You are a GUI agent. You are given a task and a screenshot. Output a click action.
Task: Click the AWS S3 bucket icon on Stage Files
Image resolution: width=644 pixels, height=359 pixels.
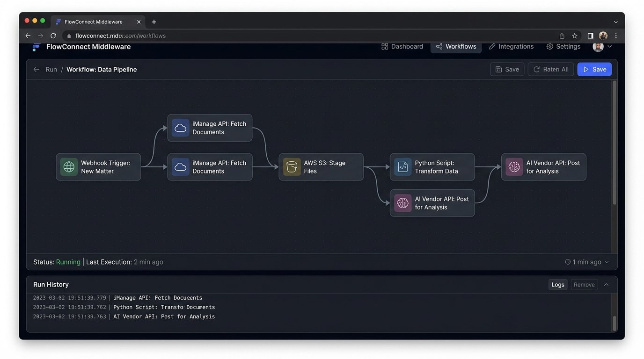coord(292,166)
